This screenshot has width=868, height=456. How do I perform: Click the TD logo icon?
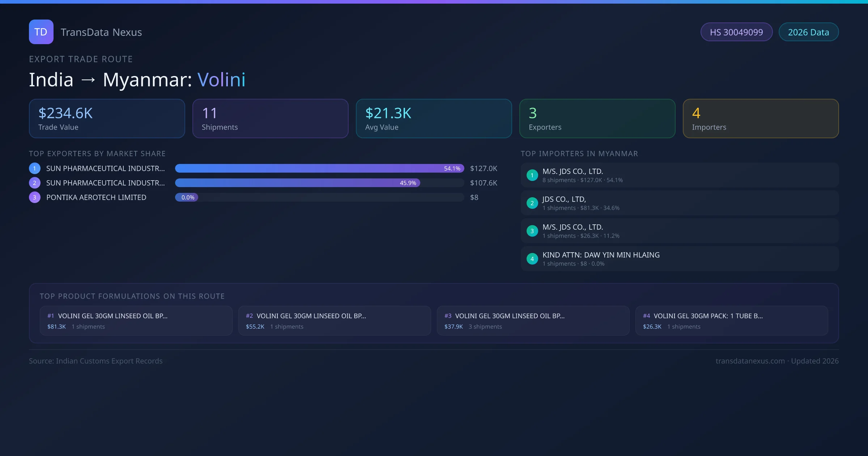coord(41,32)
